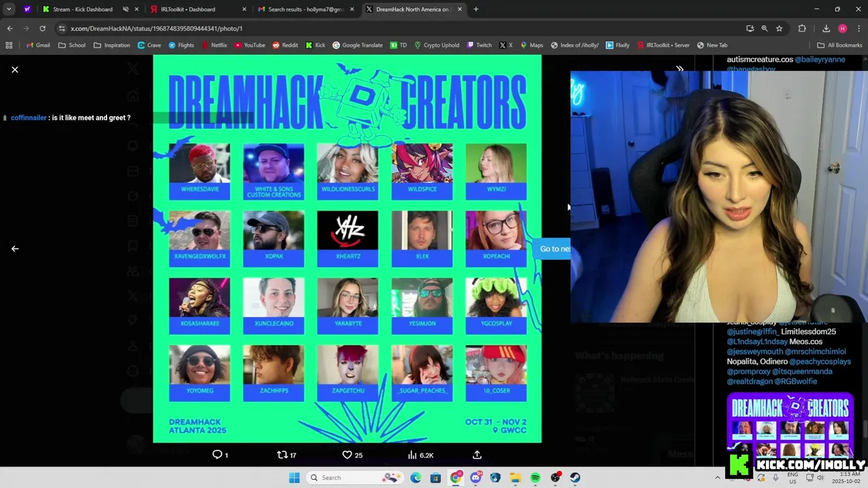Open the Google Translate bookmark
The height and width of the screenshot is (488, 868).
[x=357, y=45]
